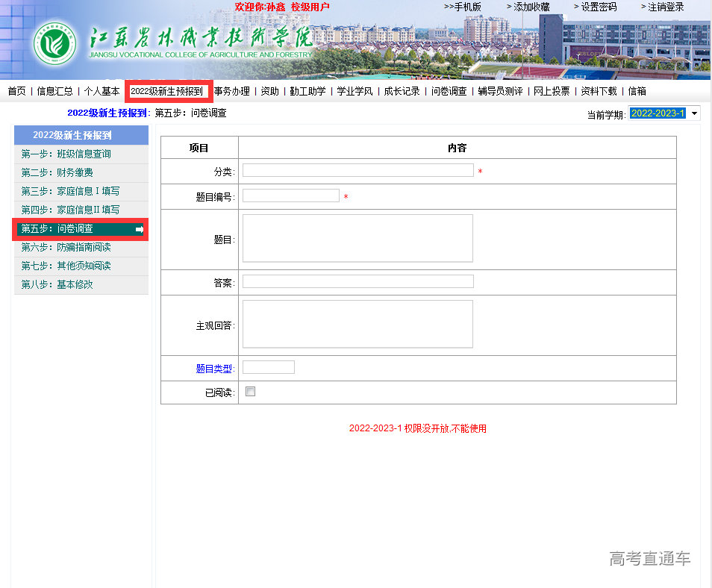Select 第一步：班级信息查询 in sidebar
712x588 pixels.
(x=66, y=154)
